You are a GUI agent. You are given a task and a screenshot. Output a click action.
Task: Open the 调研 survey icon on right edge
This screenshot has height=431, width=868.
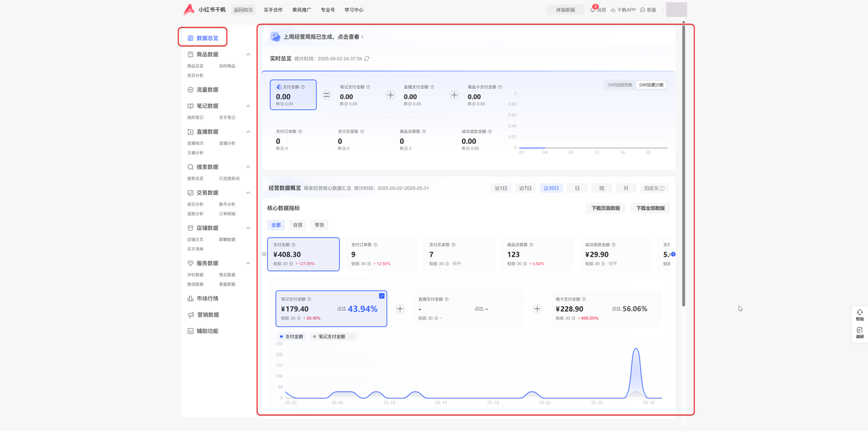[x=859, y=331]
